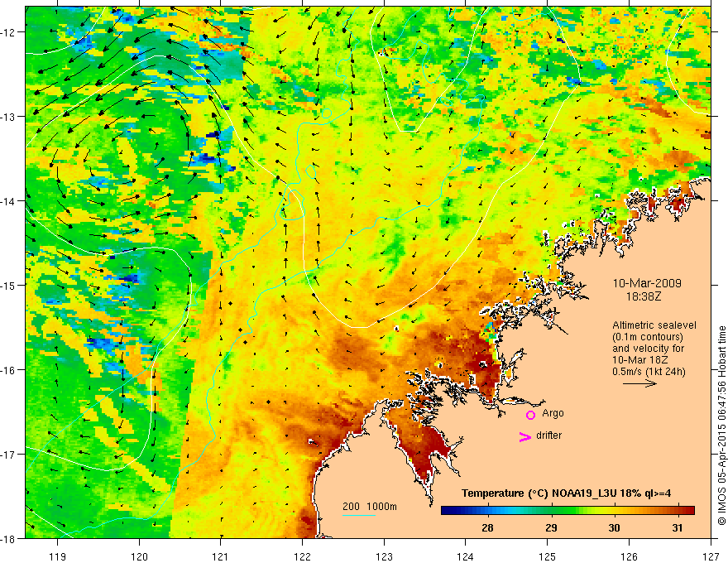
Task: Click longitude axis label '124'
Action: pyautogui.click(x=466, y=556)
